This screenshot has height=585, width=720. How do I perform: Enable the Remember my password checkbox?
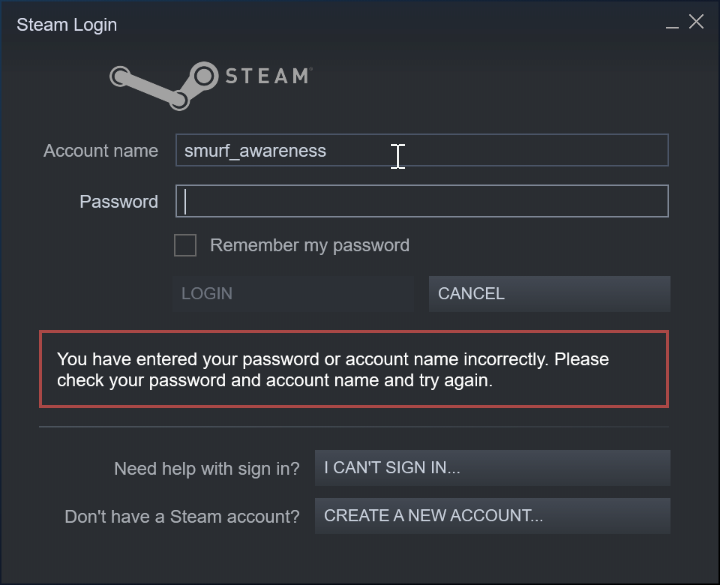coord(185,245)
